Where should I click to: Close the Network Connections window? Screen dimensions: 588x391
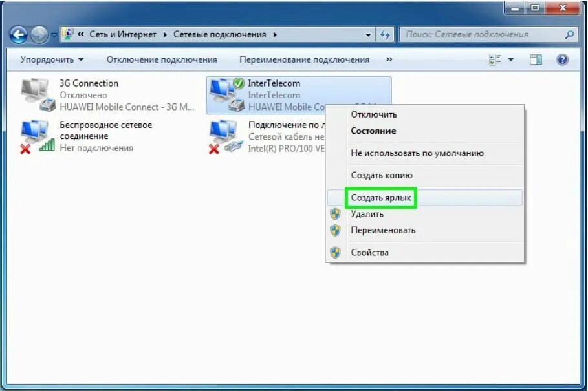click(x=563, y=8)
